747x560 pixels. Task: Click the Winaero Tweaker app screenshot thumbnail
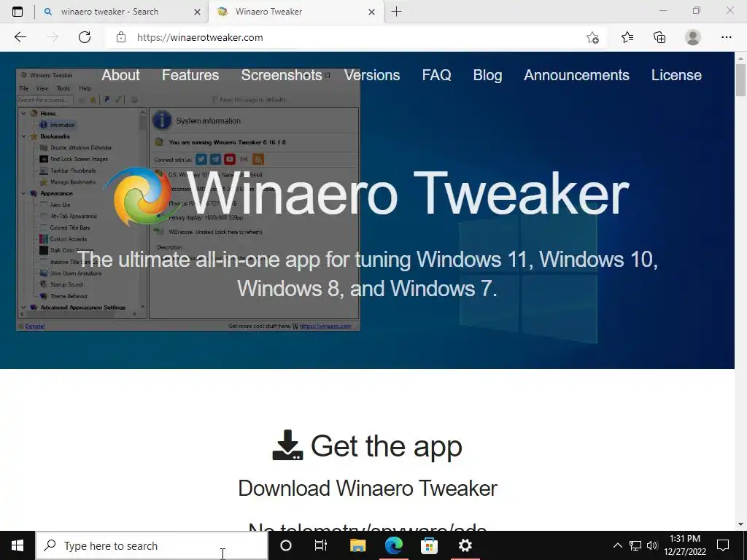coord(187,200)
